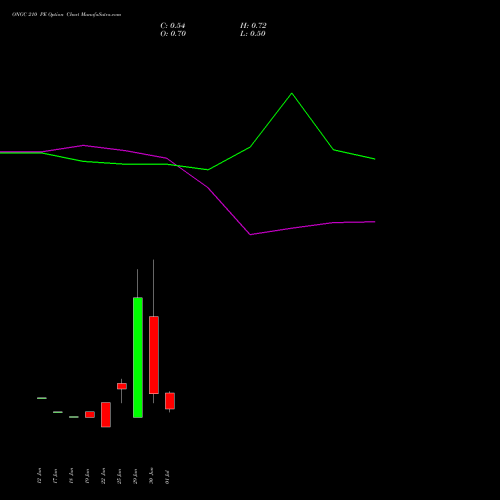Click the close value C: 0.54
This screenshot has width=500, height=500.
(x=173, y=26)
